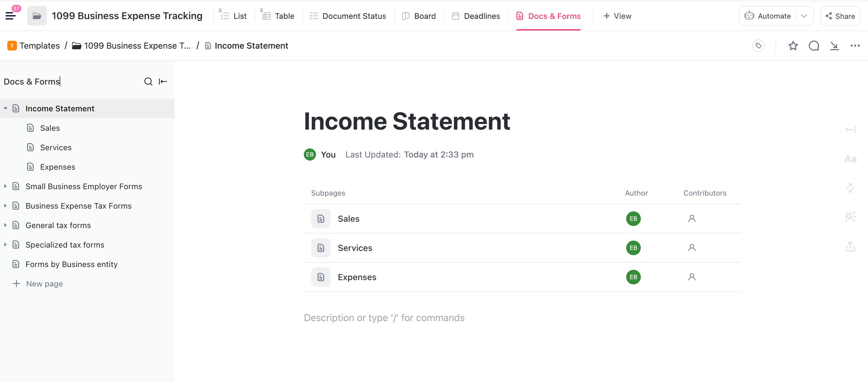
Task: Click the Share button
Action: (840, 16)
